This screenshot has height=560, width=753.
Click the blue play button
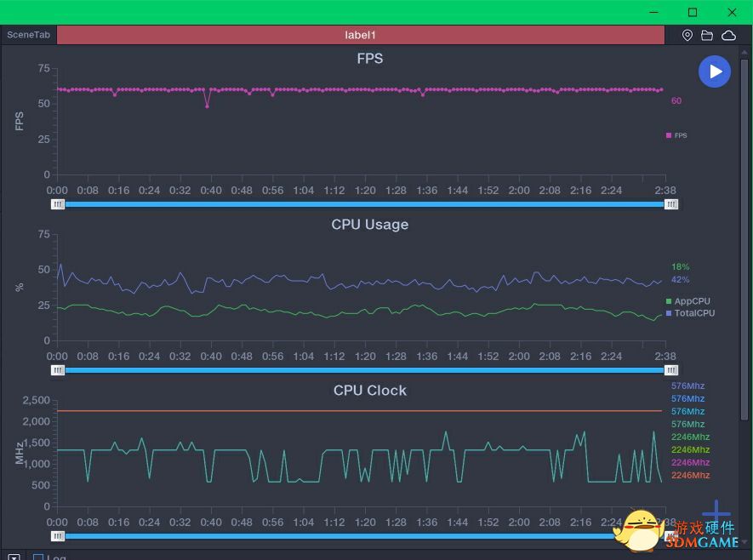point(715,71)
